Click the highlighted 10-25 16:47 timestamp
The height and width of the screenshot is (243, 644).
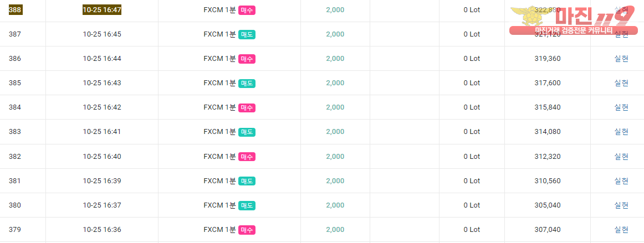103,10
